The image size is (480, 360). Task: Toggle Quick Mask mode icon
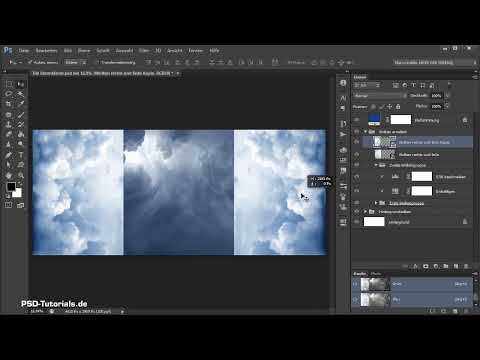pos(9,205)
